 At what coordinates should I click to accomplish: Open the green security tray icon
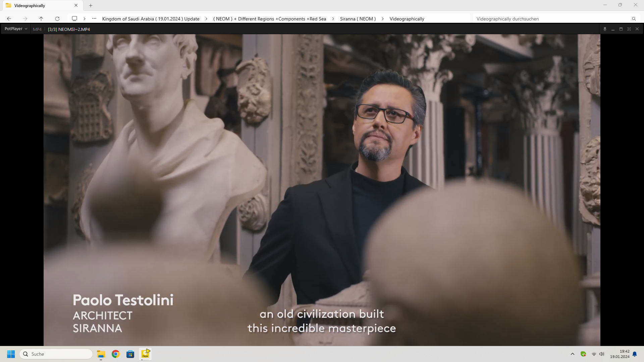pyautogui.click(x=583, y=354)
